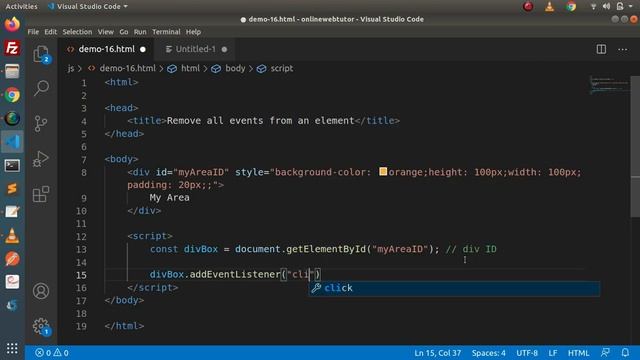
Task: Click Spaces: 4 indentation setting
Action: pyautogui.click(x=489, y=353)
